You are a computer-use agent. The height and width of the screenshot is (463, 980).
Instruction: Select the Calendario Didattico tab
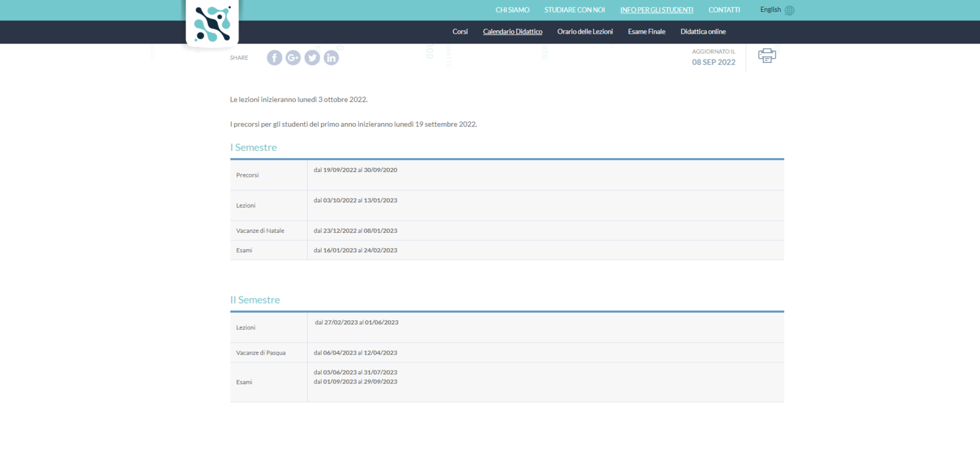pyautogui.click(x=512, y=32)
